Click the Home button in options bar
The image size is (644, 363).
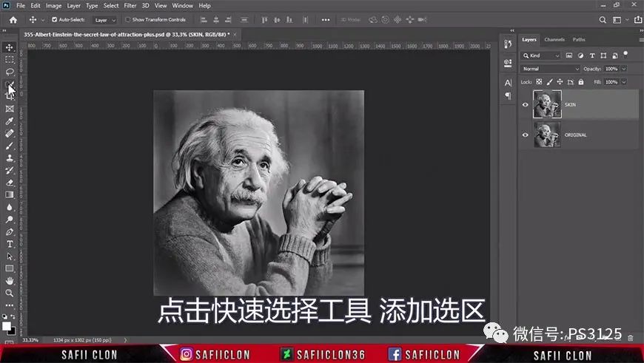(x=13, y=20)
